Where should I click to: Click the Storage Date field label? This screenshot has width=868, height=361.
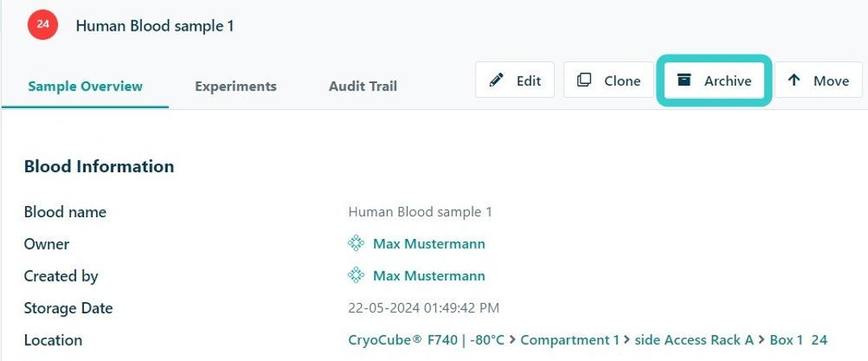coord(68,308)
